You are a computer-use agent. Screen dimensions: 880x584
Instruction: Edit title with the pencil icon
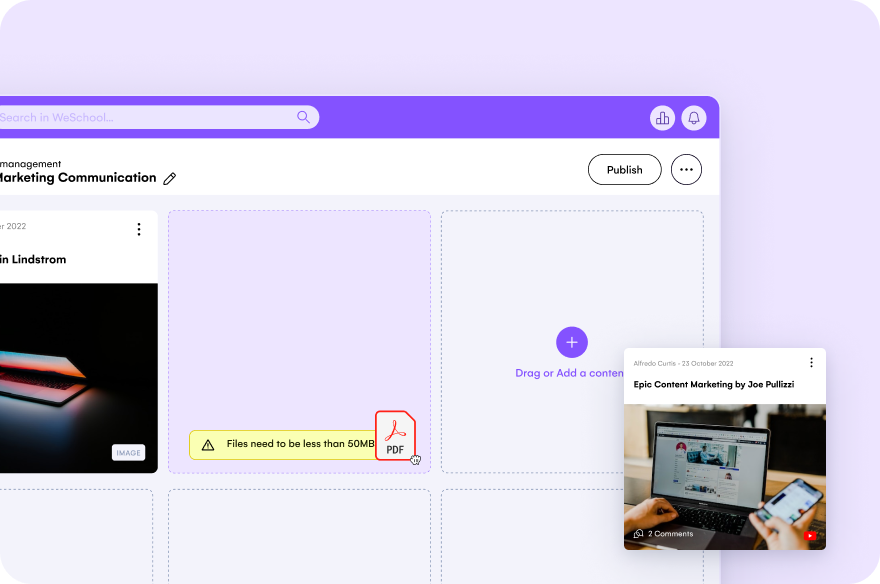pyautogui.click(x=169, y=178)
